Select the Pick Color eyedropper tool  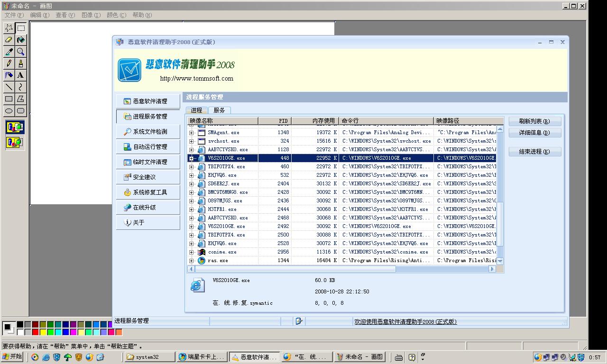click(9, 52)
